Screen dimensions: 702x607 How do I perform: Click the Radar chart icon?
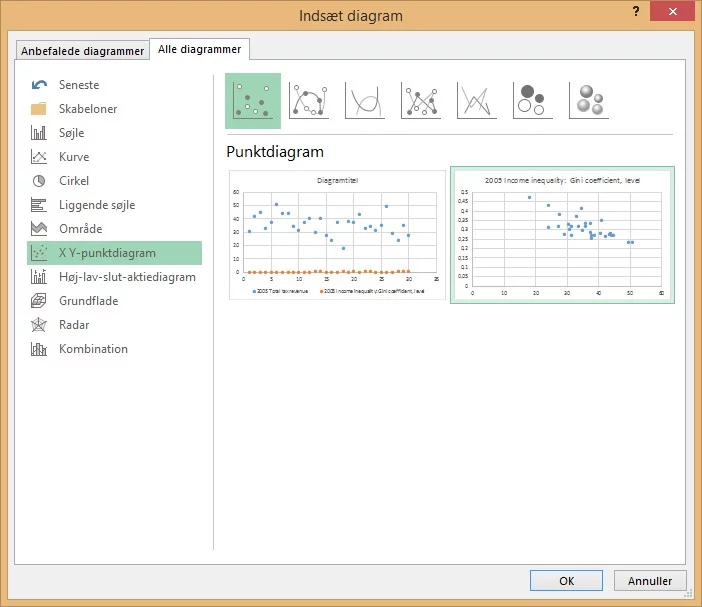(39, 325)
